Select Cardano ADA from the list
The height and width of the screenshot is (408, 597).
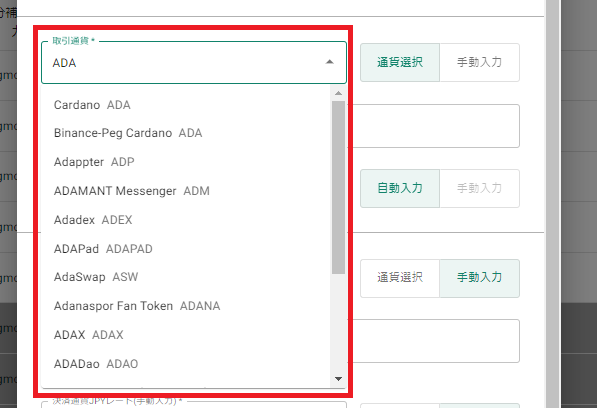185,105
